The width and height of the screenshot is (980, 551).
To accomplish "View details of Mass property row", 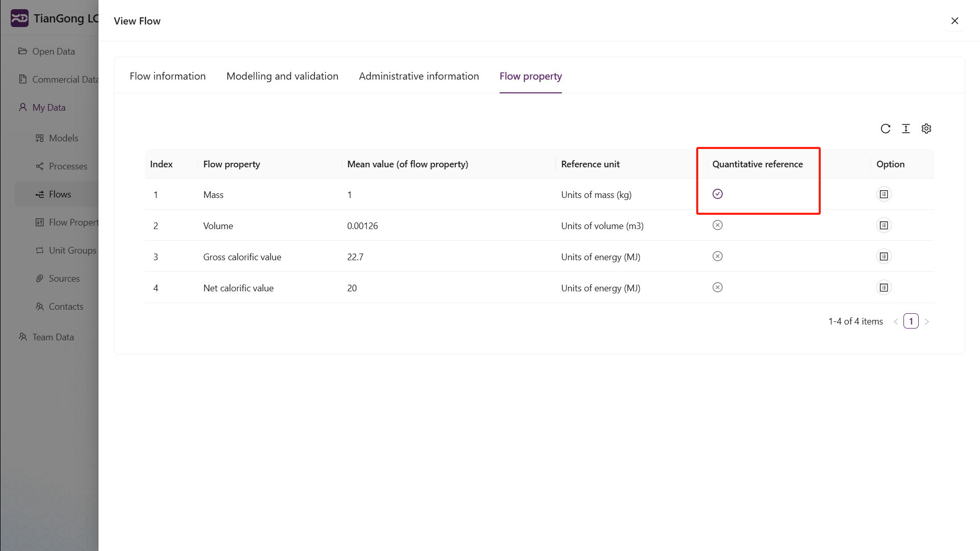I will 884,194.
